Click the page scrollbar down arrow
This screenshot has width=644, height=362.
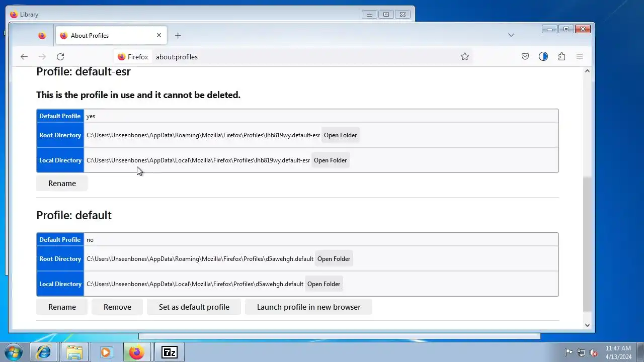pos(587,325)
